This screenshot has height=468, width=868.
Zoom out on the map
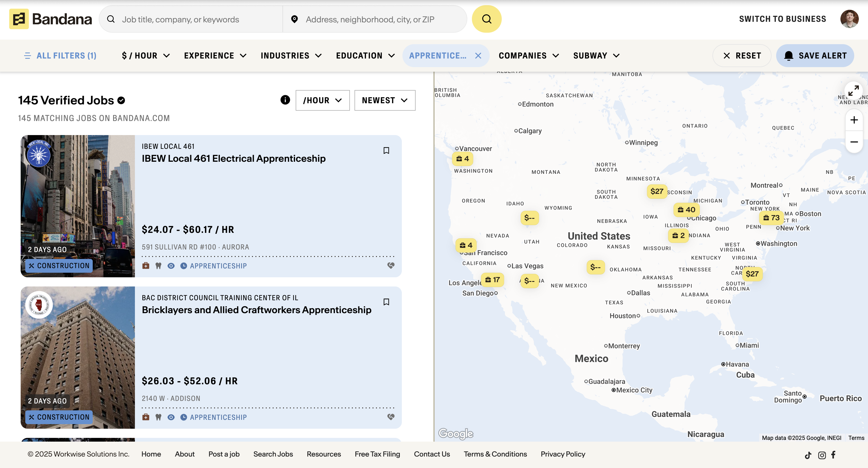pyautogui.click(x=854, y=142)
